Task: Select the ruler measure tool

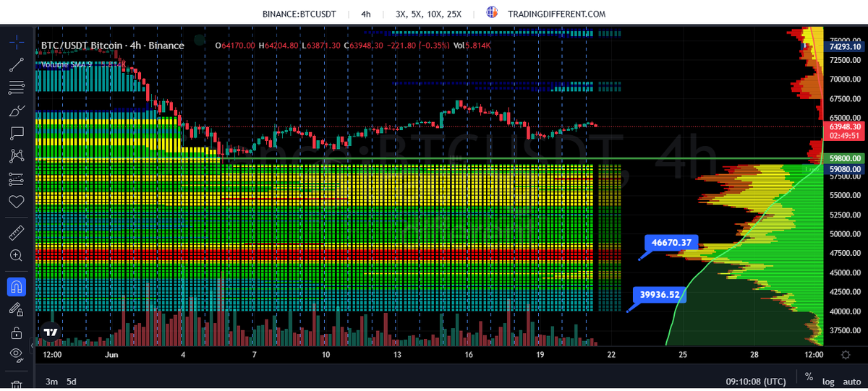Action: 16,233
